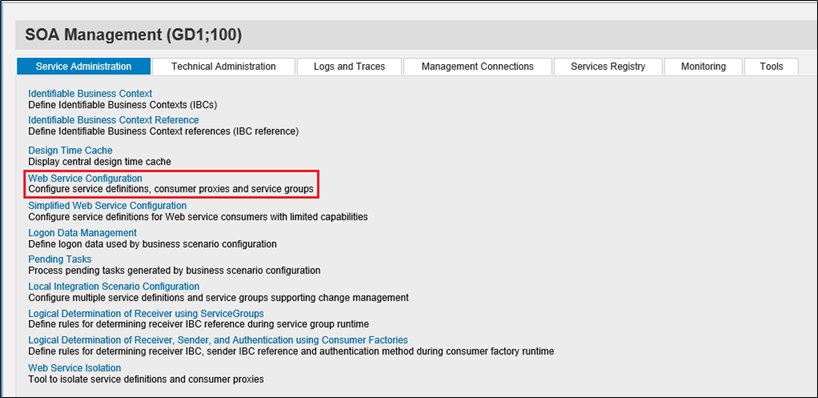Image resolution: width=818 pixels, height=398 pixels.
Task: Open the Web Service Isolation link
Action: (x=75, y=368)
